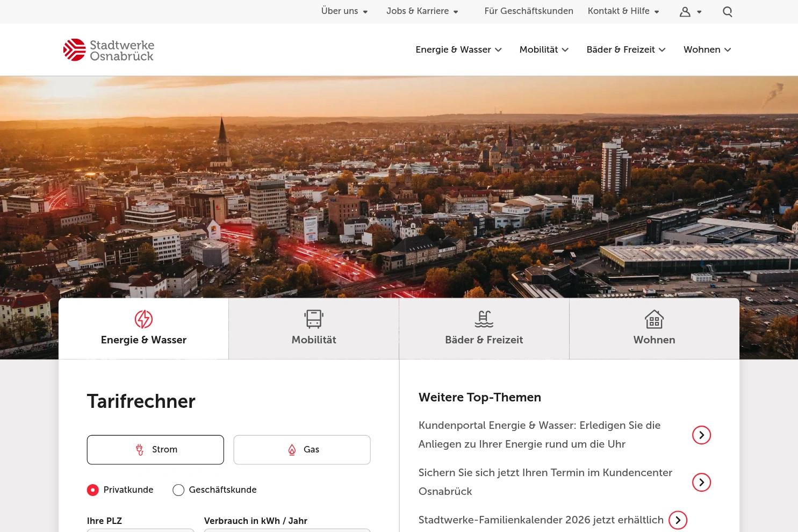Screen dimensions: 798x532
Task: Open Für Geschäftskunden page
Action: pyautogui.click(x=529, y=11)
